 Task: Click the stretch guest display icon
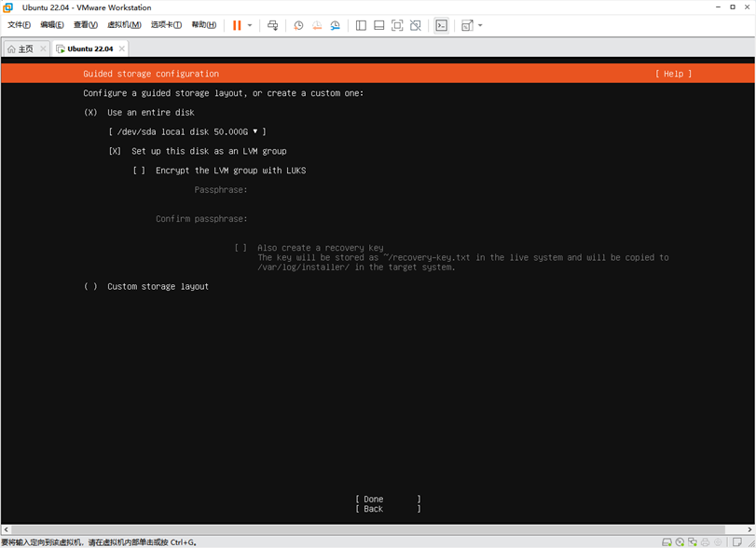click(x=467, y=25)
